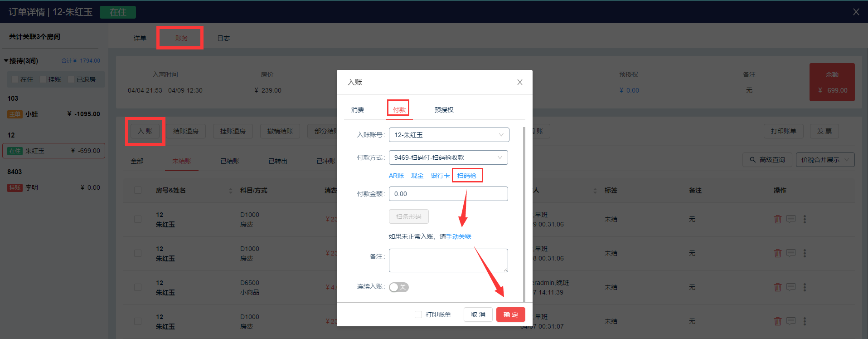
Task: Check the 在住 filter checkbox
Action: click(15, 79)
